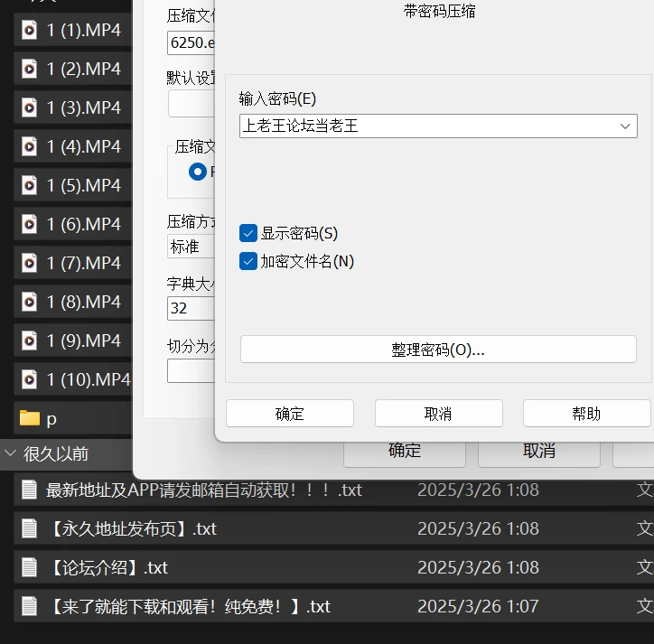Open the yellow folder named p
The image size is (654, 644).
tap(30, 418)
